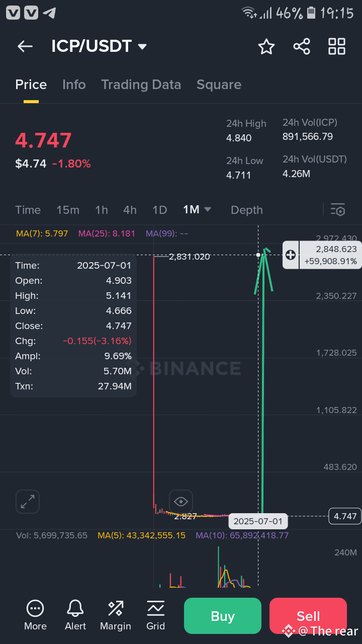The width and height of the screenshot is (362, 644).
Task: Open the 1M interval dropdown
Action: (197, 210)
